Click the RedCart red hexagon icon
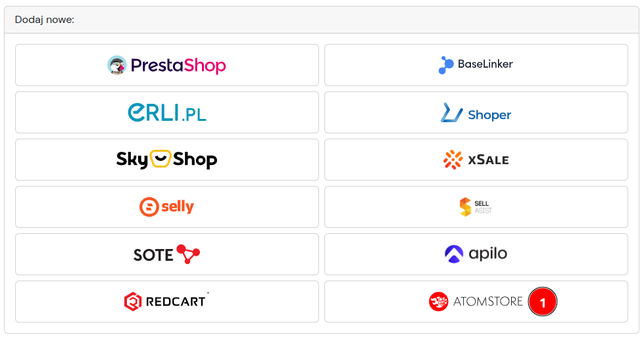This screenshot has height=339, width=644. (133, 302)
